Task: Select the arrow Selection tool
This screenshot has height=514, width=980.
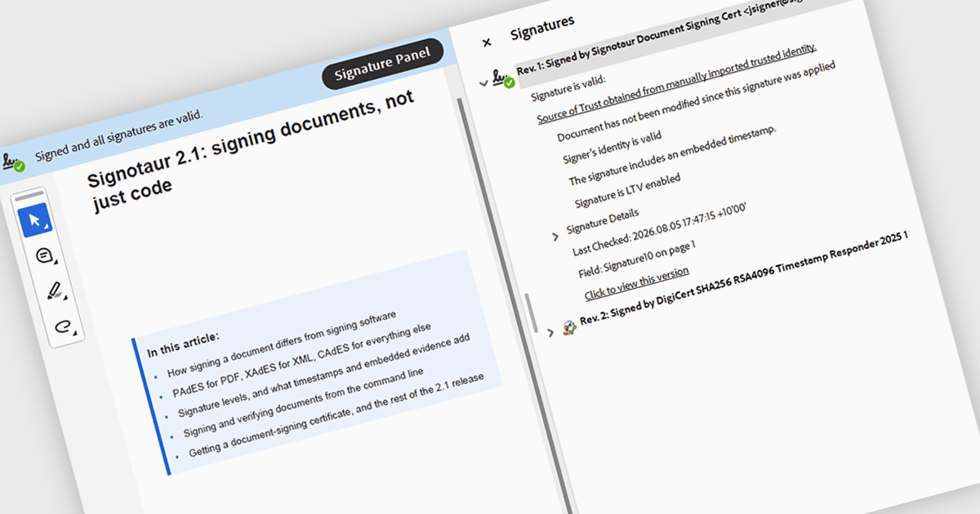Action: 34,220
